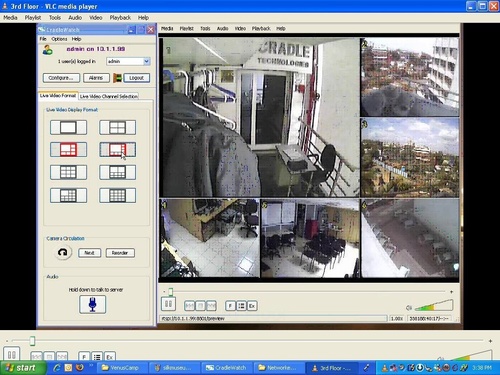Viewport: 500px width, 375px height.
Task: Toggle the playlist view in VLC
Action: pyautogui.click(x=97, y=357)
